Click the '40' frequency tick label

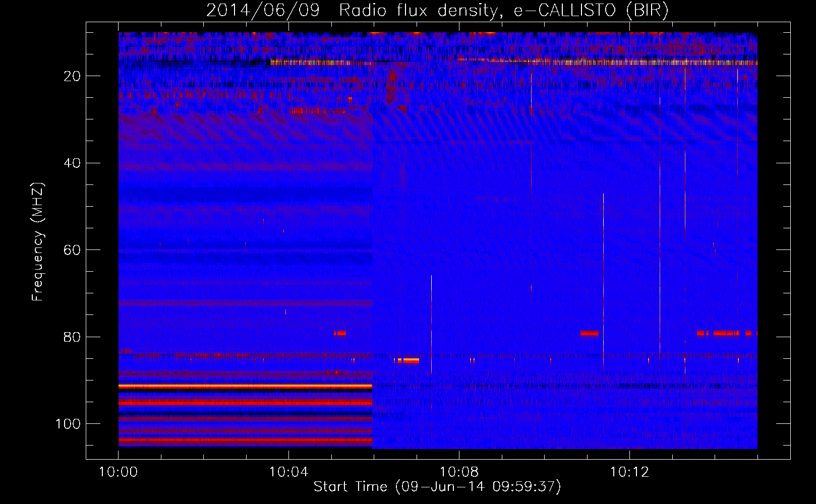click(72, 163)
